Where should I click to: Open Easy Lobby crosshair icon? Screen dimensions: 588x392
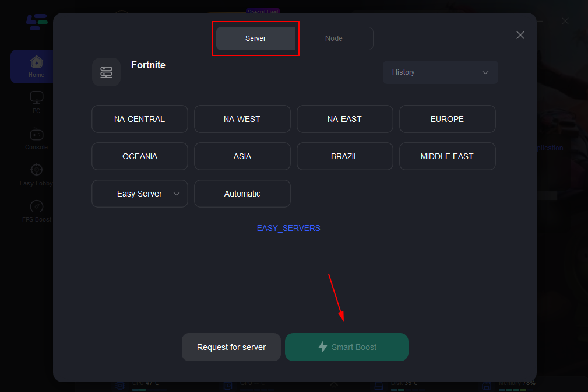coord(36,170)
